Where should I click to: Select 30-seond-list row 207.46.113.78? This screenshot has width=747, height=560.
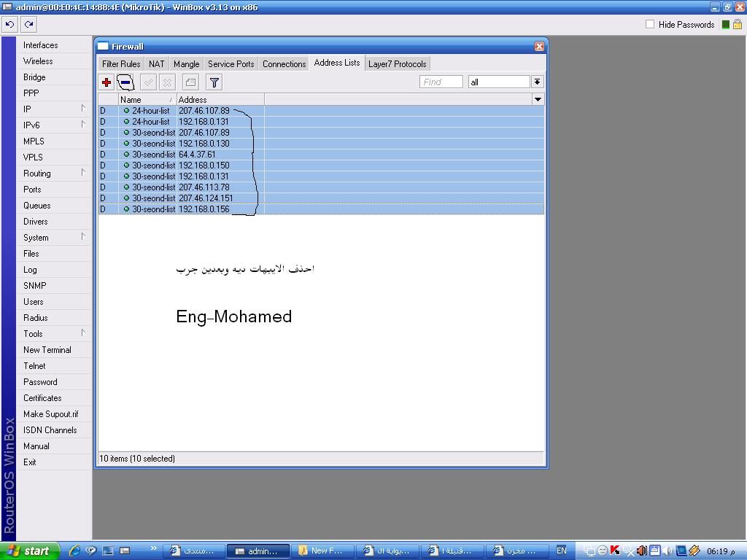click(x=321, y=187)
